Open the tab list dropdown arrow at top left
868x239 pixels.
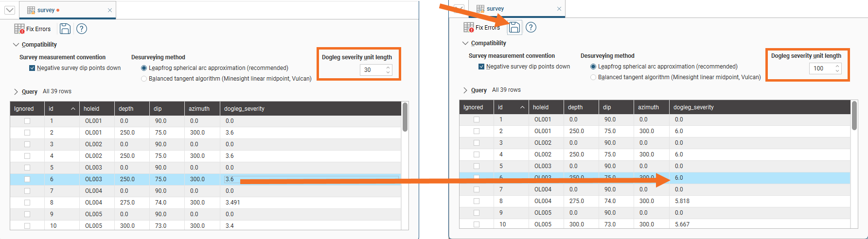[10, 10]
